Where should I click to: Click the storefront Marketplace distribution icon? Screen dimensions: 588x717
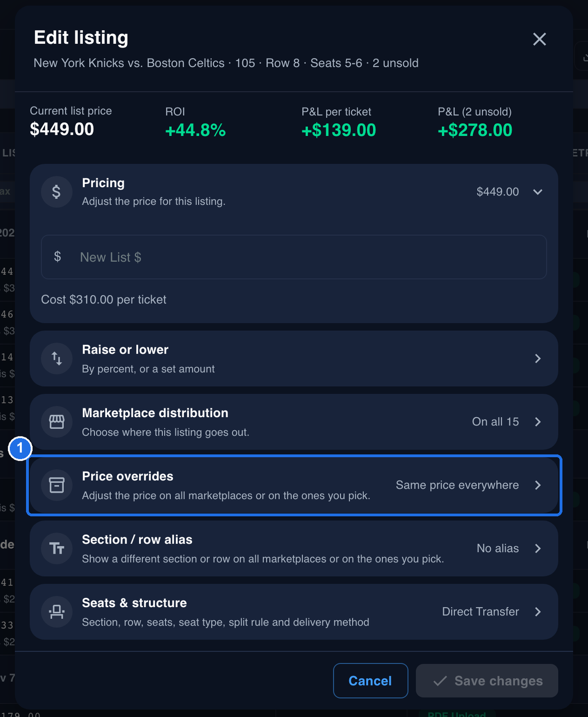57,422
